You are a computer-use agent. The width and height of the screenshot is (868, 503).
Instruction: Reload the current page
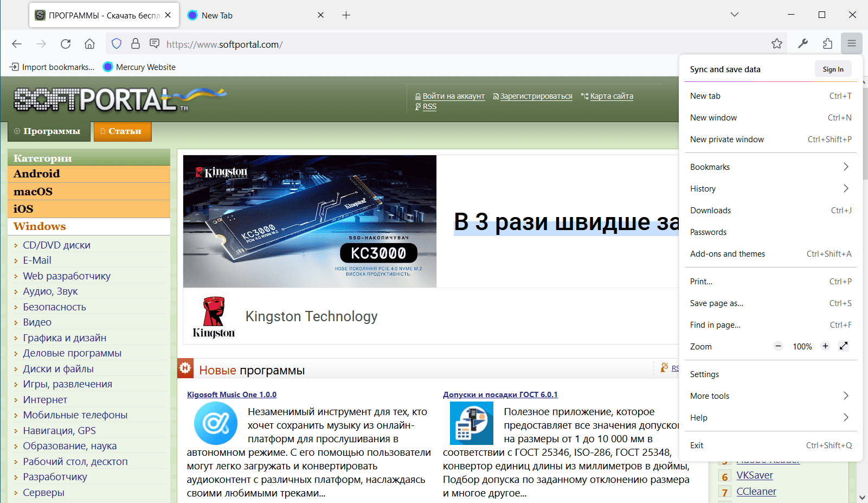66,44
